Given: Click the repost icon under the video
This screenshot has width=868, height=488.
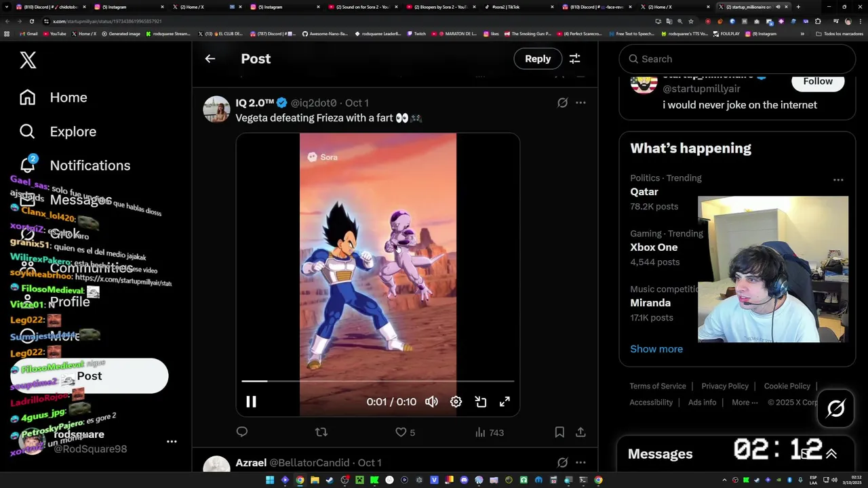Looking at the screenshot, I should pos(321,432).
